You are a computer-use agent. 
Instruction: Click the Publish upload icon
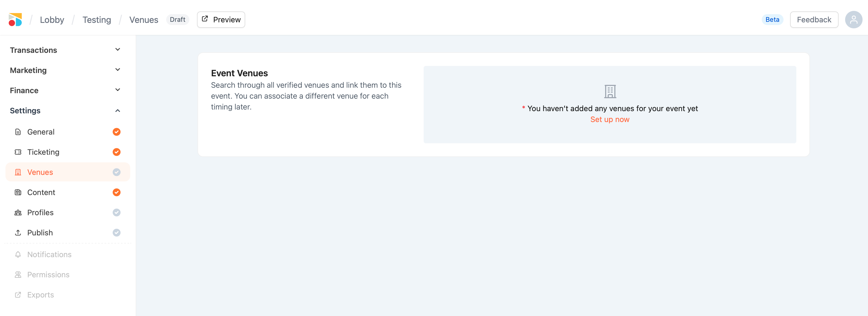click(x=18, y=233)
